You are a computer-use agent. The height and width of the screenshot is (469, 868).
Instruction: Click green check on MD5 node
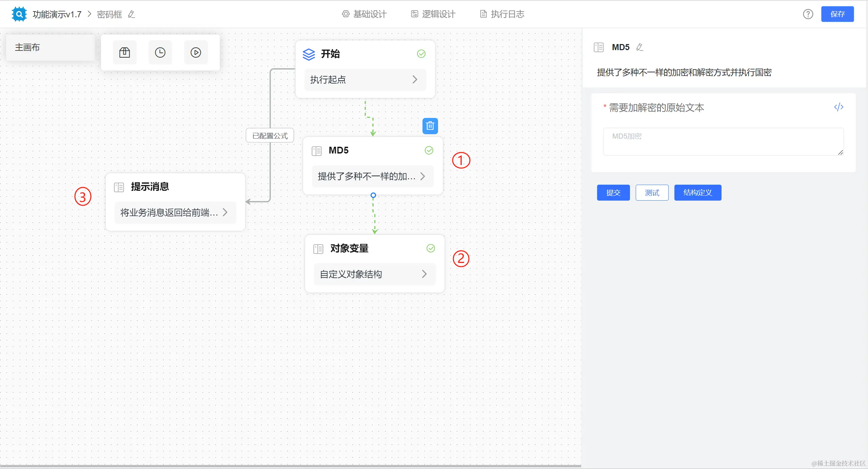pyautogui.click(x=429, y=150)
